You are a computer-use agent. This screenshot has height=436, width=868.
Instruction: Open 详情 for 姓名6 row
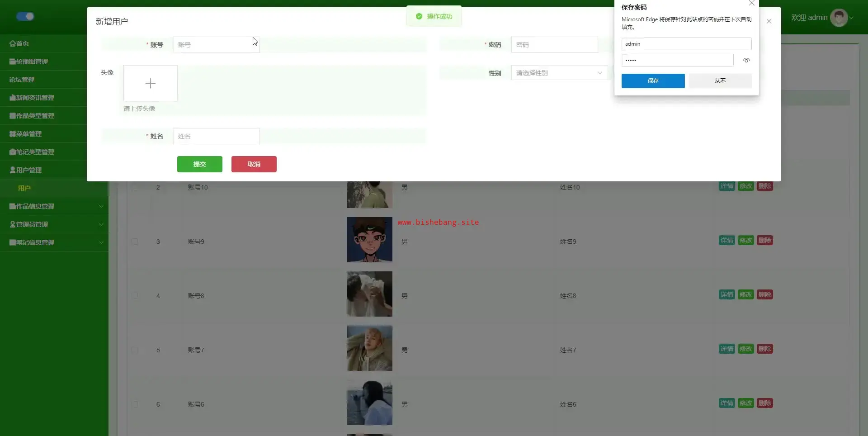coord(727,403)
